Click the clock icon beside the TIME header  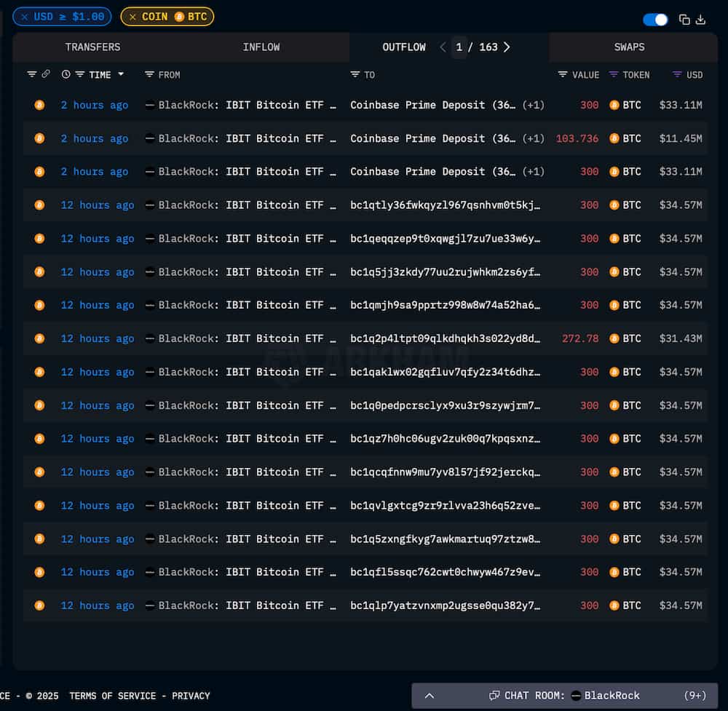tap(66, 74)
